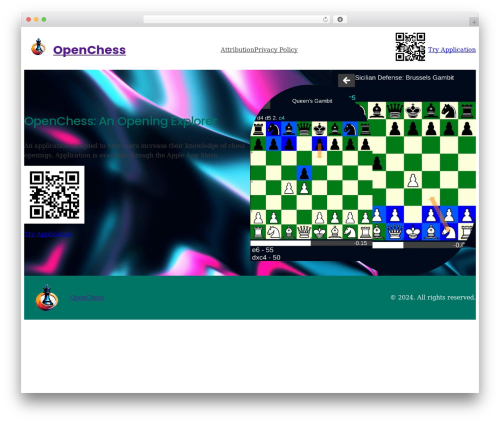Viewport: 500px width, 423px height.
Task: Click the white pawn on c4 of the Queen's Gambit board
Action: [289, 188]
